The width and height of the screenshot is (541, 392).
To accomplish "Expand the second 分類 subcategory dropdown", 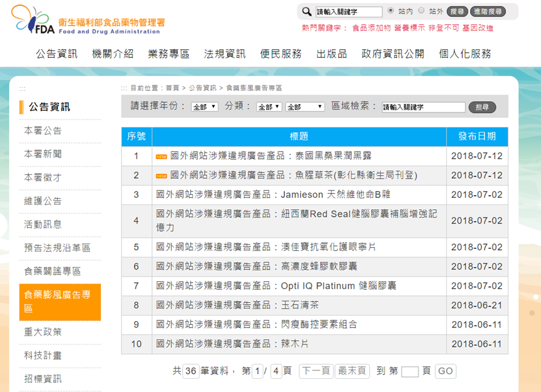I will coord(305,107).
